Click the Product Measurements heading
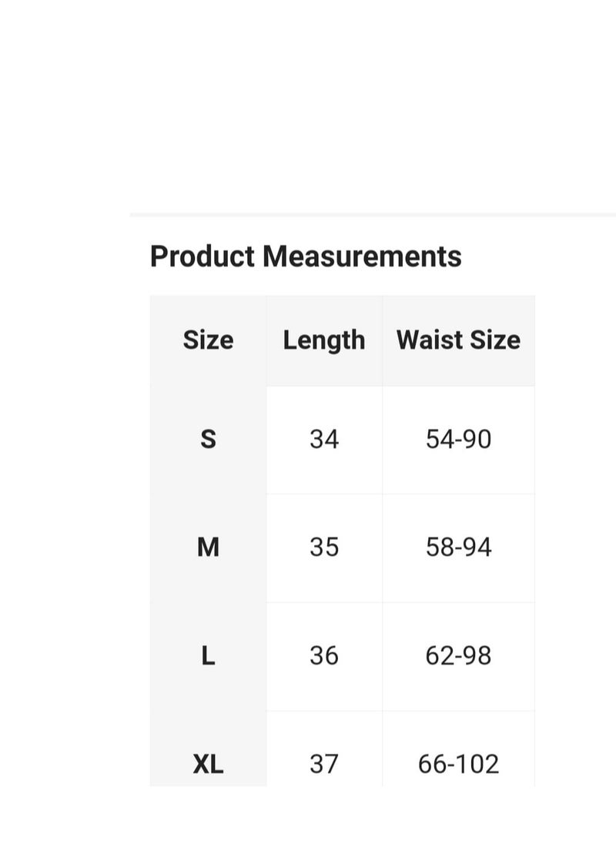The width and height of the screenshot is (616, 844). point(306,256)
